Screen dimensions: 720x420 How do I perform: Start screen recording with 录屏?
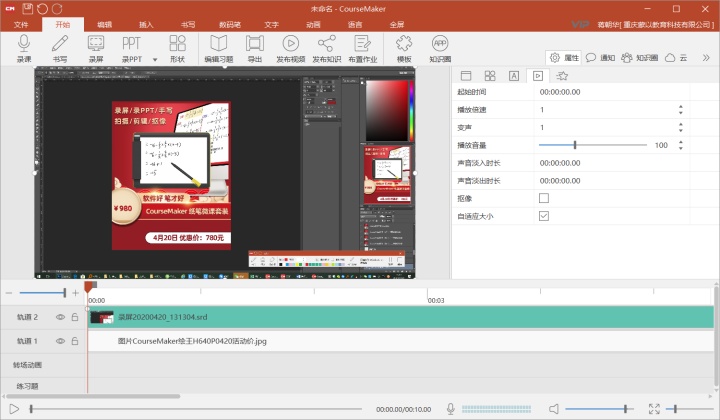pyautogui.click(x=96, y=43)
